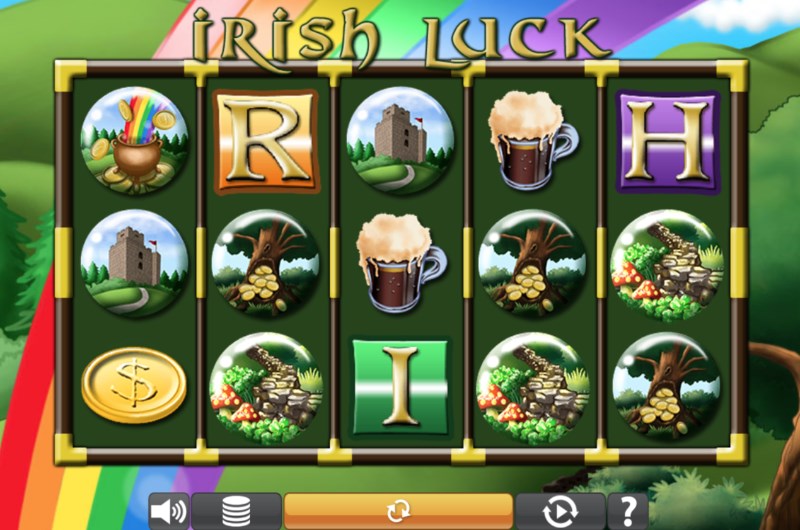Click the beer mug in middle reel
800x530 pixels.
401,263
